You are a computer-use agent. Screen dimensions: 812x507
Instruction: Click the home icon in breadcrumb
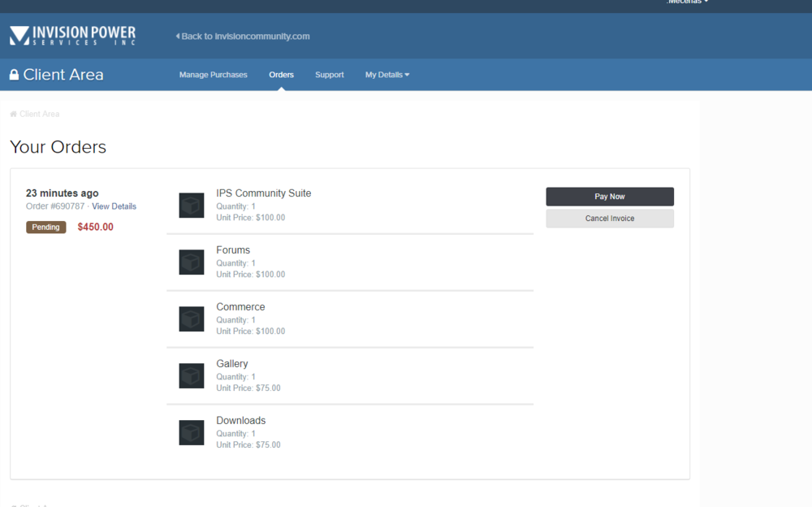tap(14, 115)
